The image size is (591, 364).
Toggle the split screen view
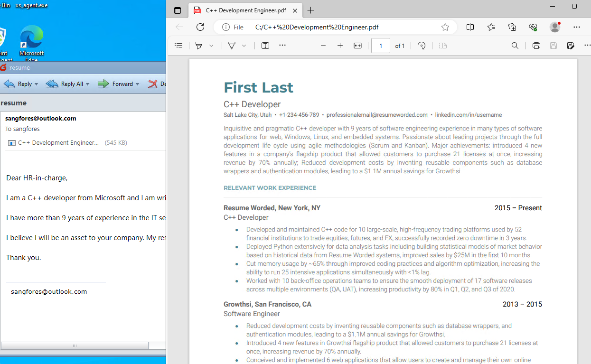pyautogui.click(x=470, y=27)
